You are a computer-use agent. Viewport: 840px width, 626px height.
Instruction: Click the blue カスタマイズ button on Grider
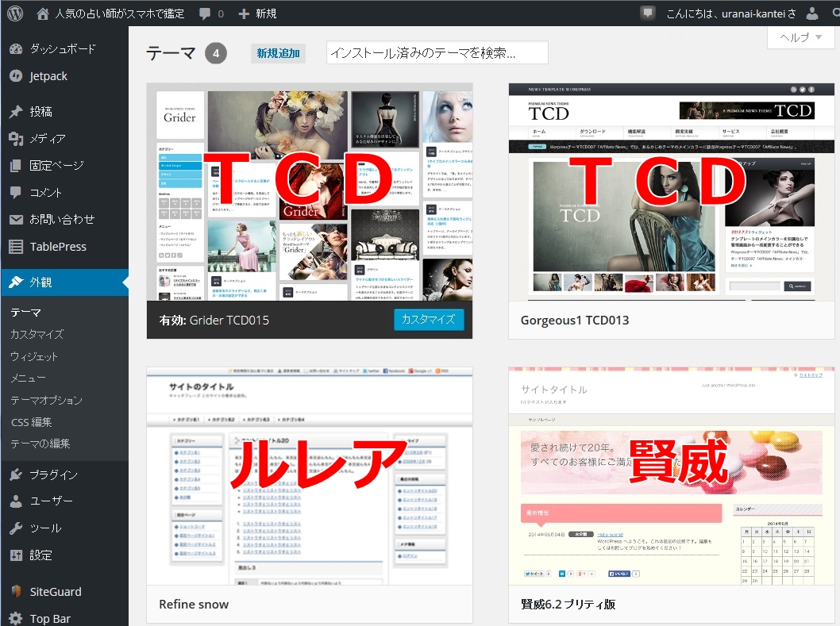(x=429, y=319)
